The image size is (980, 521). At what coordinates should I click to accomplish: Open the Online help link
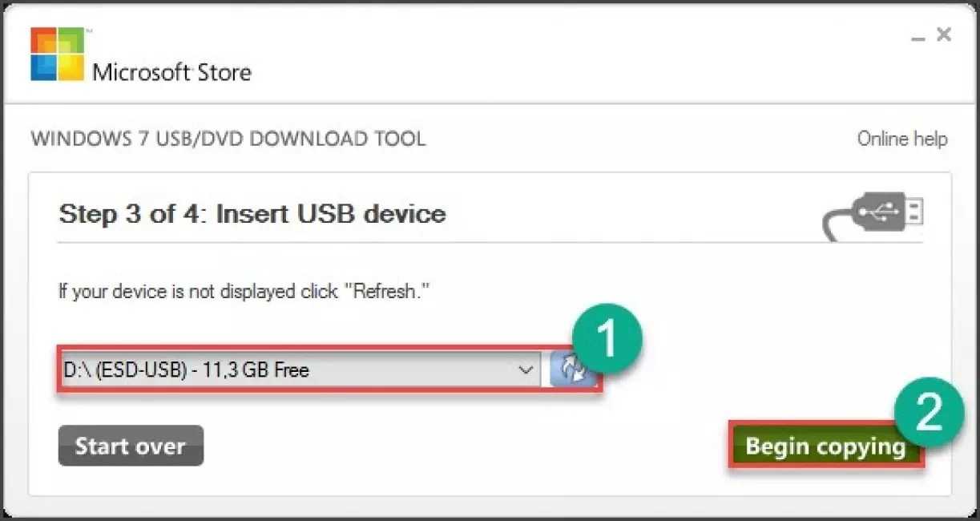pyautogui.click(x=901, y=139)
